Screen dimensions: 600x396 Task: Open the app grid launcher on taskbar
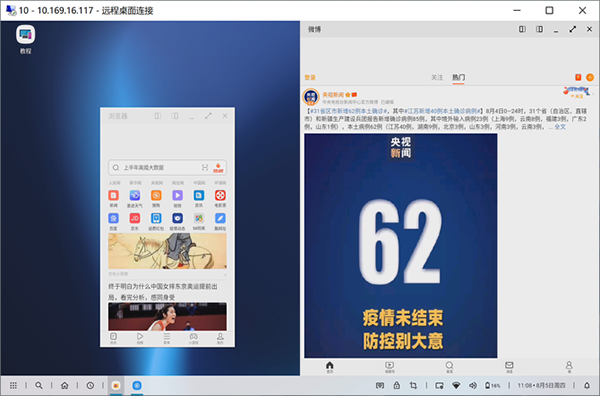tap(13, 385)
